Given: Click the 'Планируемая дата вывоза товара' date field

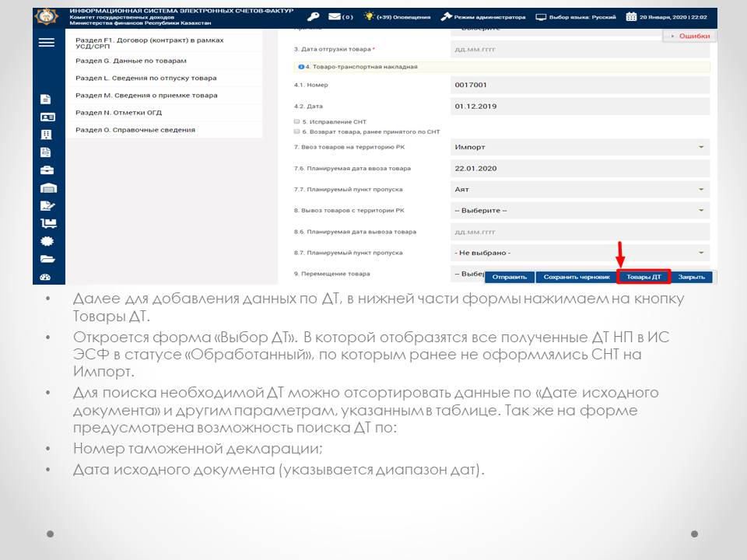Looking at the screenshot, I should (x=580, y=232).
